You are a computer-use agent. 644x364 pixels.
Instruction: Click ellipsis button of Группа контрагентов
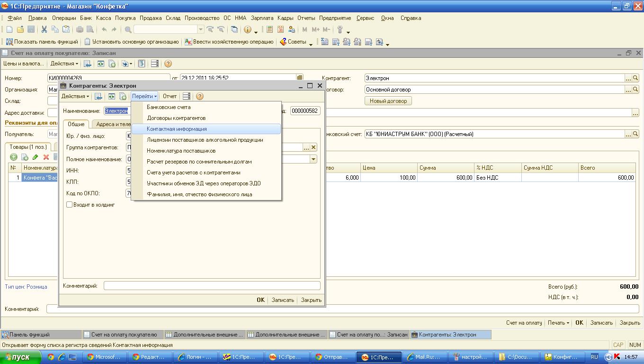coord(306,148)
